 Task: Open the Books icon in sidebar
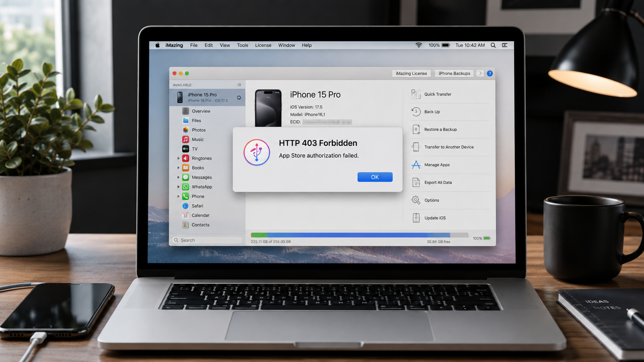[x=186, y=168]
